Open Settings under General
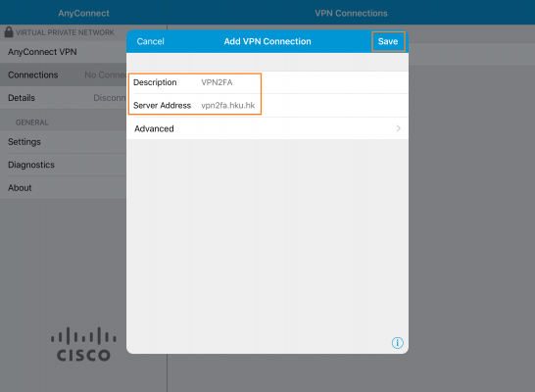This screenshot has width=535, height=392. point(64,141)
